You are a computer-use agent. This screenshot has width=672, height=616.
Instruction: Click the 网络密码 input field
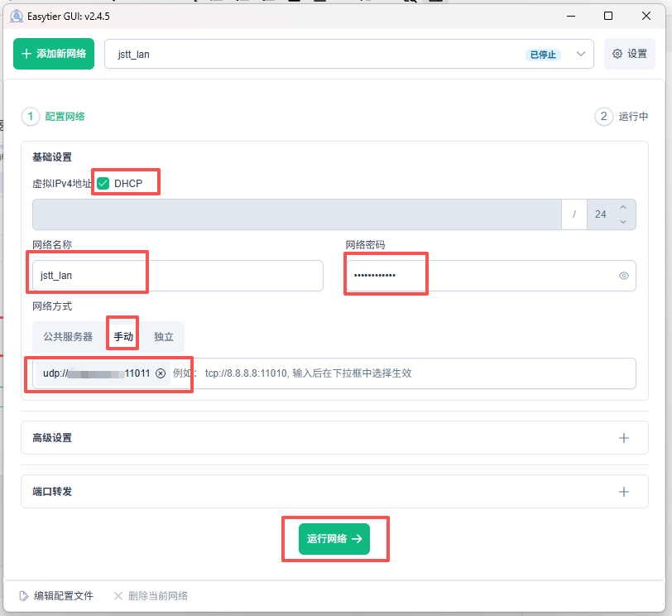[x=480, y=276]
